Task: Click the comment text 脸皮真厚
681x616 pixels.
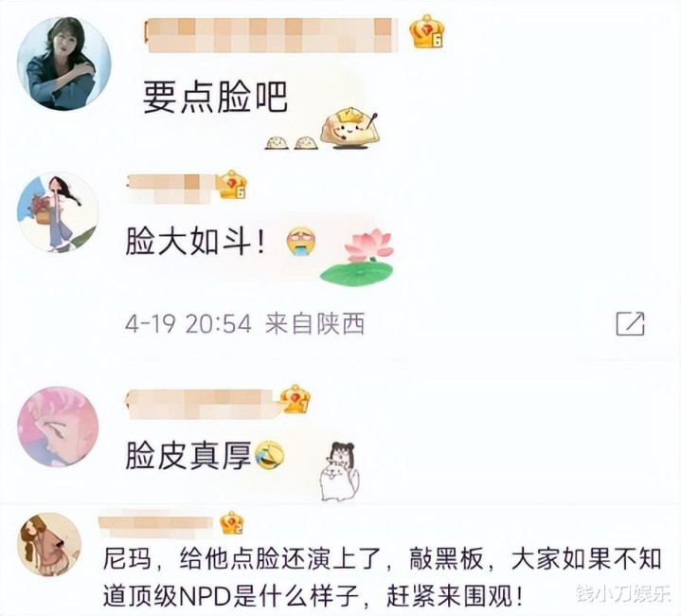Action: pyautogui.click(x=188, y=456)
